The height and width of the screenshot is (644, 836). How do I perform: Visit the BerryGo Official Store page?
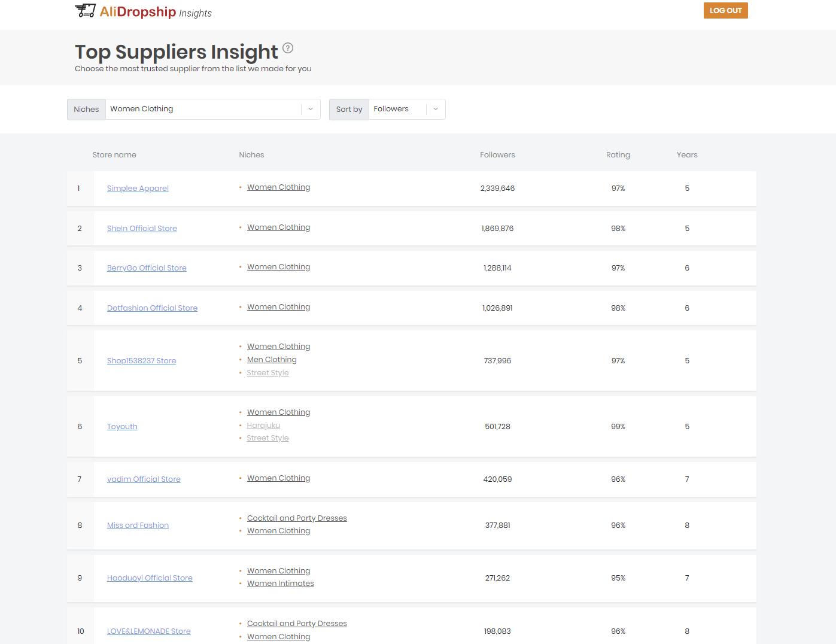click(x=147, y=268)
